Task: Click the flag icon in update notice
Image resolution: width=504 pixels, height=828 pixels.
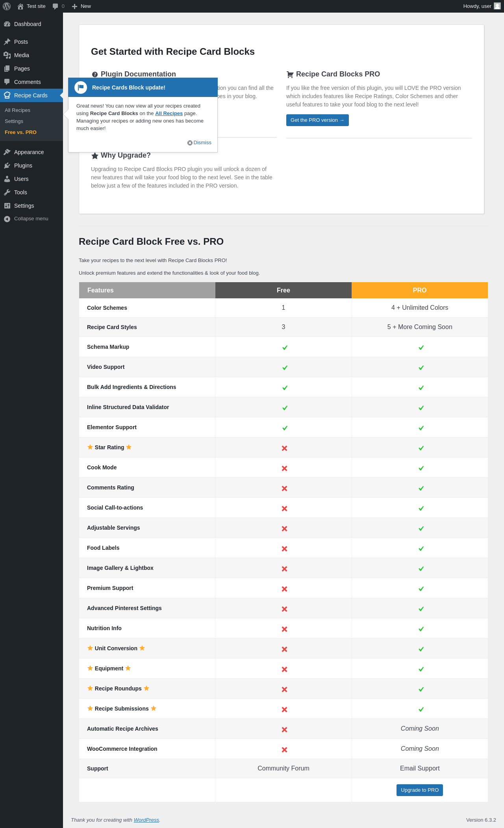Action: click(81, 87)
